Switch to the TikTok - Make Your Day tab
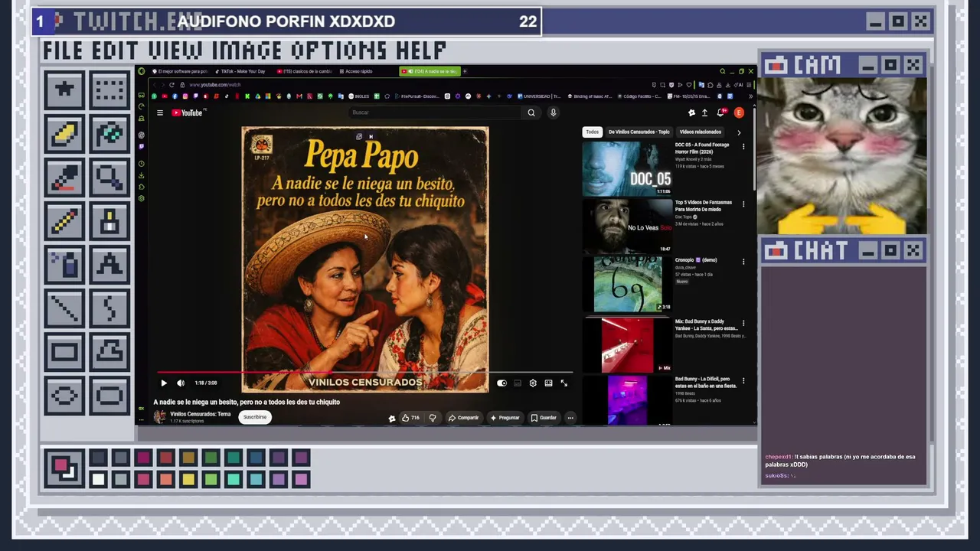This screenshot has height=551, width=980. (x=240, y=71)
